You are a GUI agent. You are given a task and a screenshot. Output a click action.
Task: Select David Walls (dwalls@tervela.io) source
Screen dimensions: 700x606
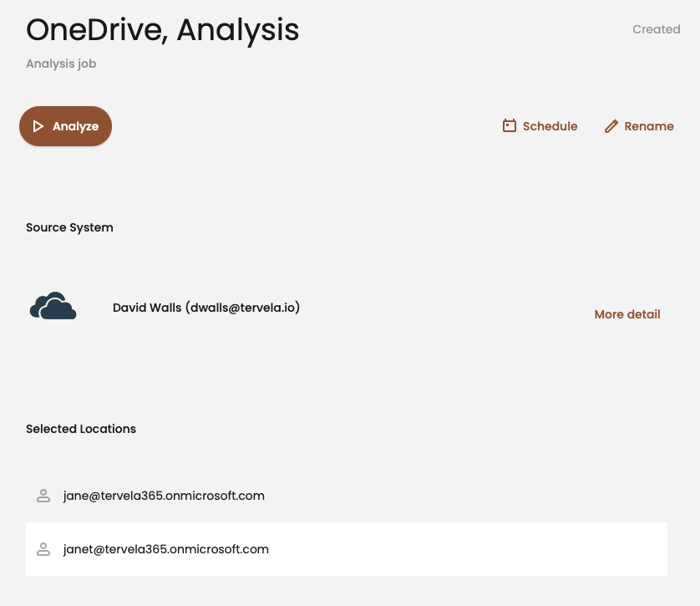point(206,308)
